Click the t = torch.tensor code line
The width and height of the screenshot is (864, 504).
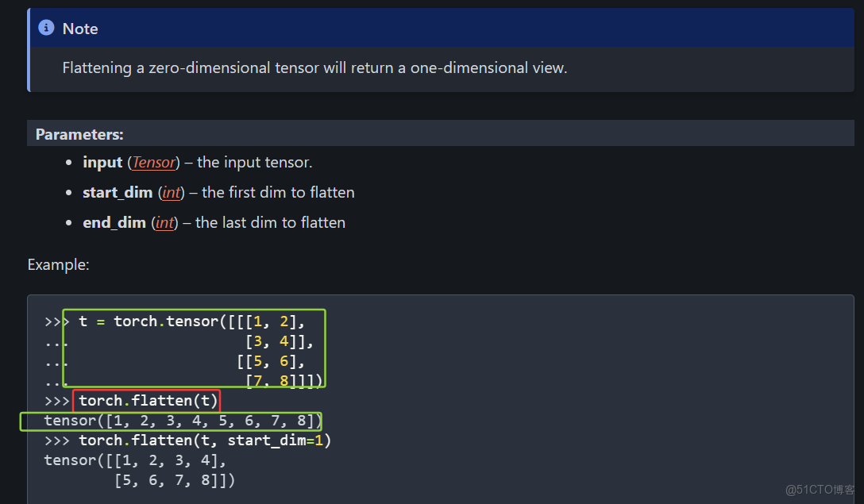coord(191,321)
